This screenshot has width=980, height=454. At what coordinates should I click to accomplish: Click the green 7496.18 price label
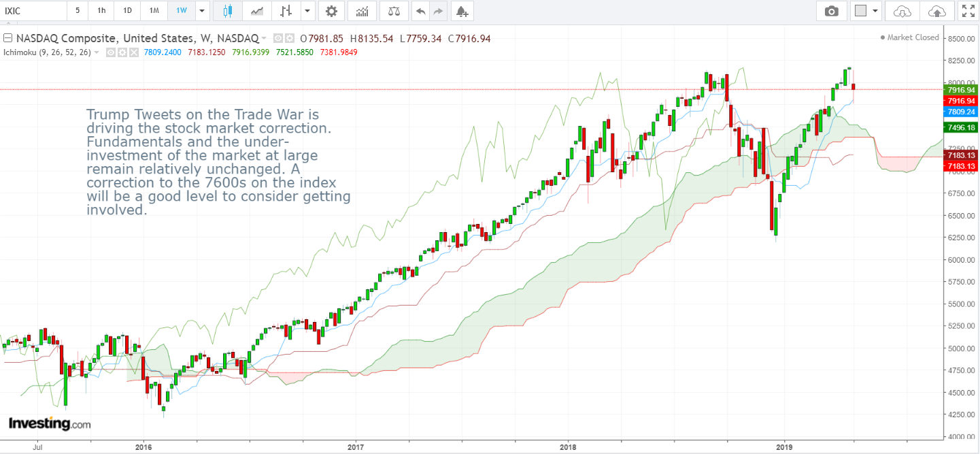click(x=961, y=127)
